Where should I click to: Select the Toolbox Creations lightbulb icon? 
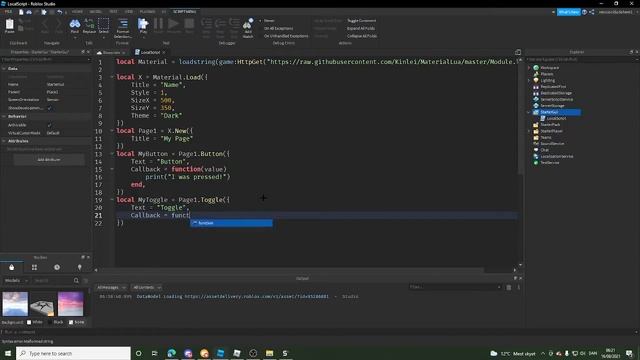pos(80,267)
